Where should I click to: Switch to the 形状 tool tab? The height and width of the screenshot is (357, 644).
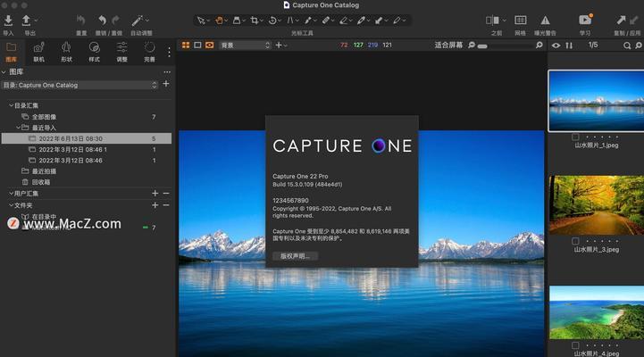tap(66, 52)
